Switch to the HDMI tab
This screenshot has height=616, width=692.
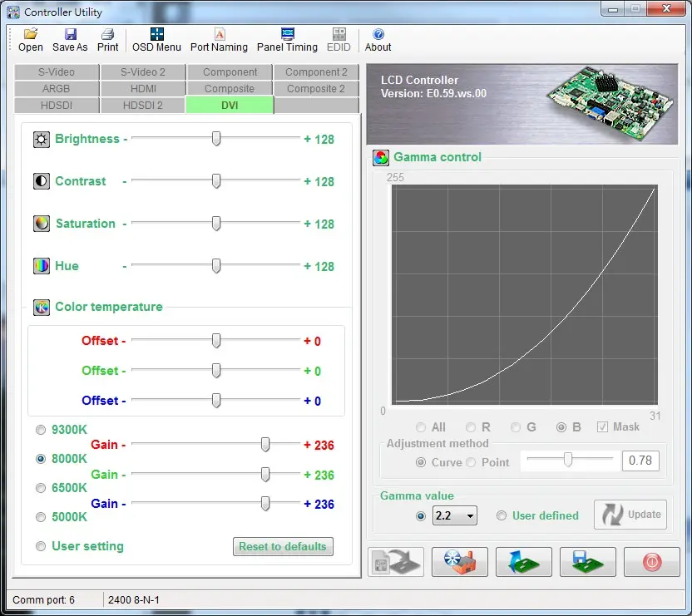143,89
